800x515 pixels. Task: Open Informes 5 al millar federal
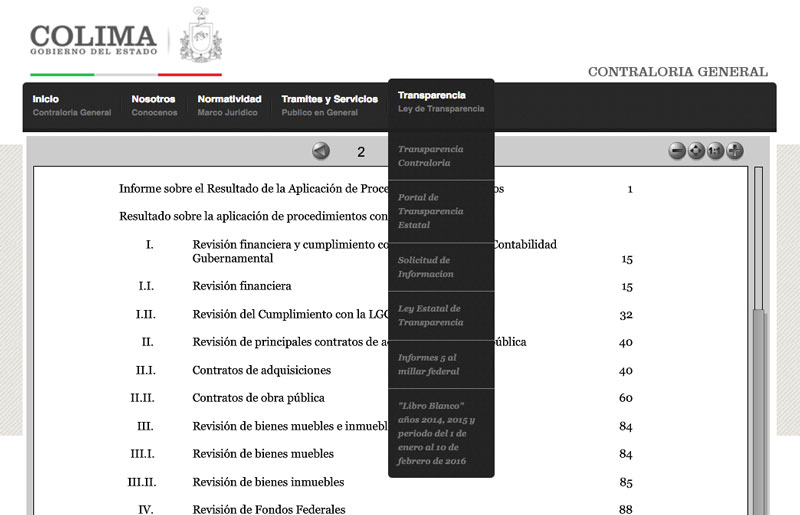click(x=441, y=364)
